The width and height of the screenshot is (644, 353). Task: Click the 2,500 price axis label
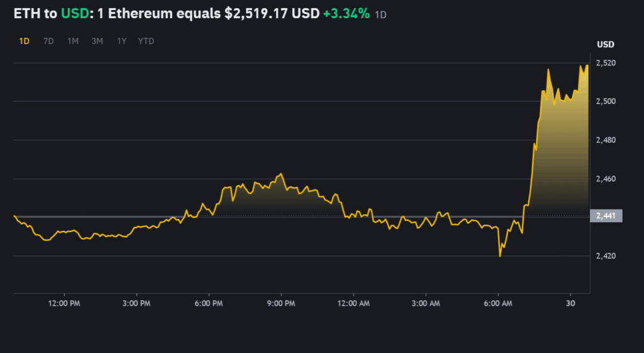click(x=606, y=101)
